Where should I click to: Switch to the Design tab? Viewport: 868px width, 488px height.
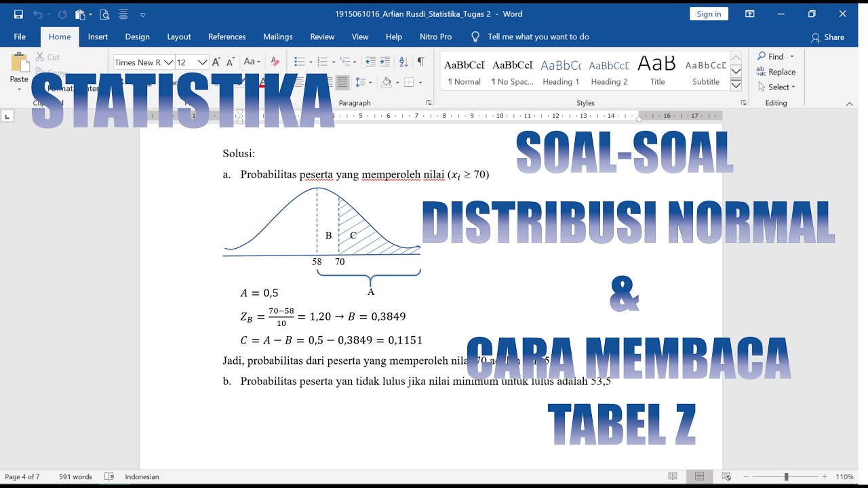point(137,37)
